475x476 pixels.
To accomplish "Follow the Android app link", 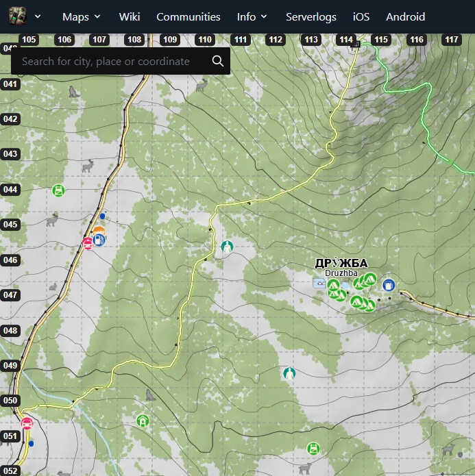I will [x=405, y=17].
